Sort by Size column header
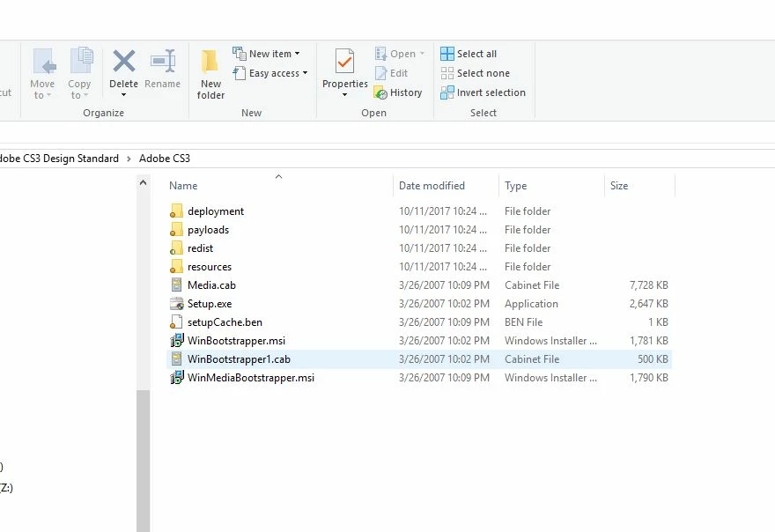 tap(619, 186)
